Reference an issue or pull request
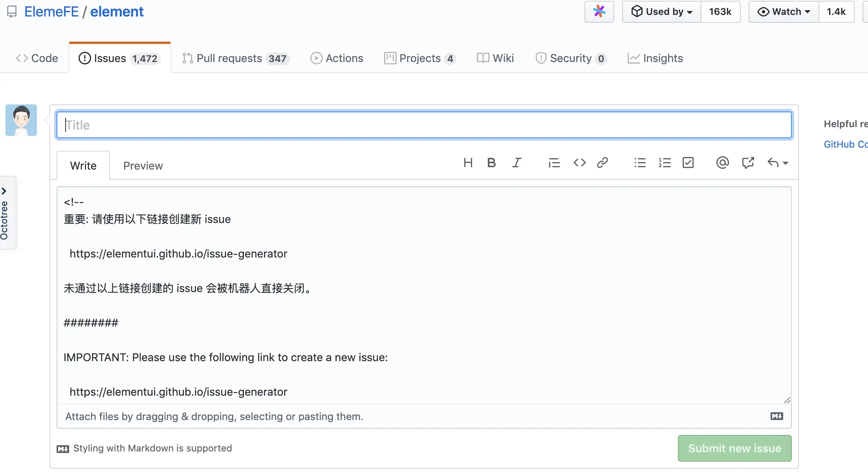 pyautogui.click(x=748, y=163)
